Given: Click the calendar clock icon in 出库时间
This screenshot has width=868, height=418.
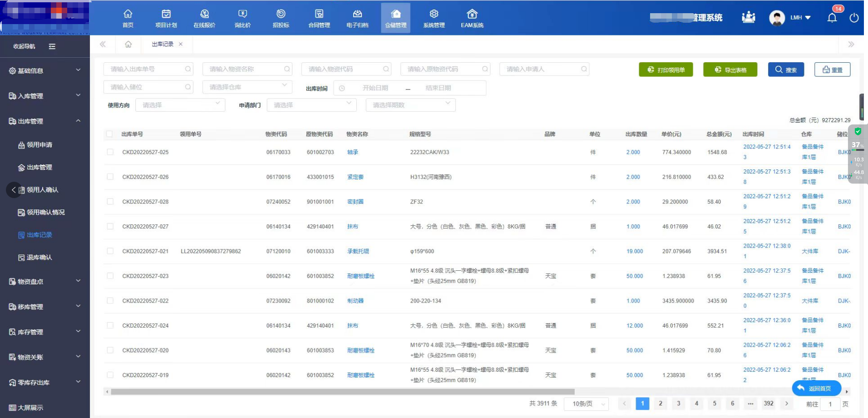Looking at the screenshot, I should point(342,88).
